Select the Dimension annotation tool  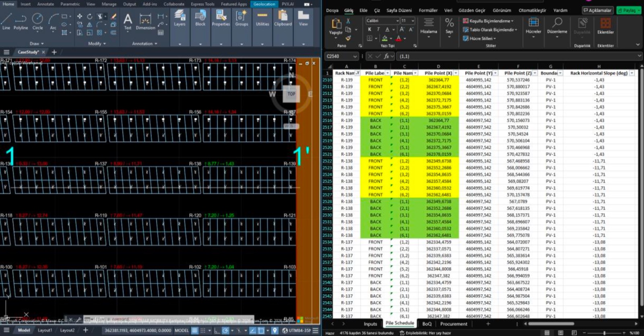click(145, 21)
